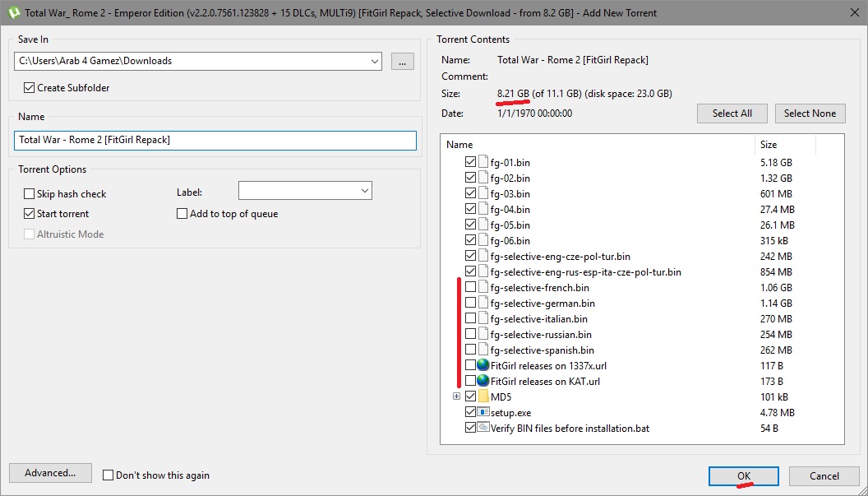This screenshot has width=868, height=496.
Task: Click the fg-01.bin file icon
Action: tap(483, 162)
